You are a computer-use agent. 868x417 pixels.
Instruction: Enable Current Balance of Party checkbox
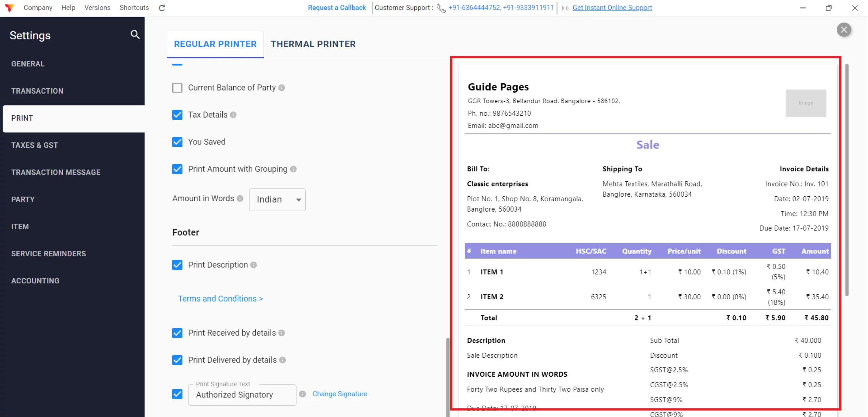click(x=177, y=88)
